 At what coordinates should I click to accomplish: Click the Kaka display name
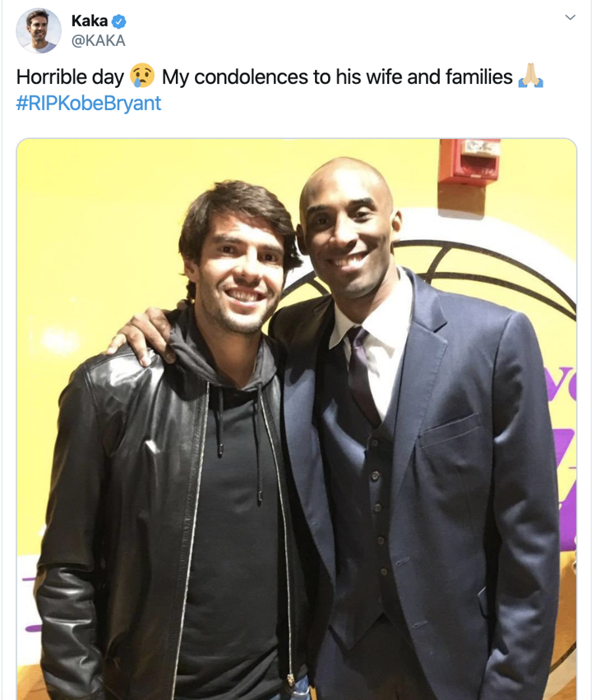(90, 21)
